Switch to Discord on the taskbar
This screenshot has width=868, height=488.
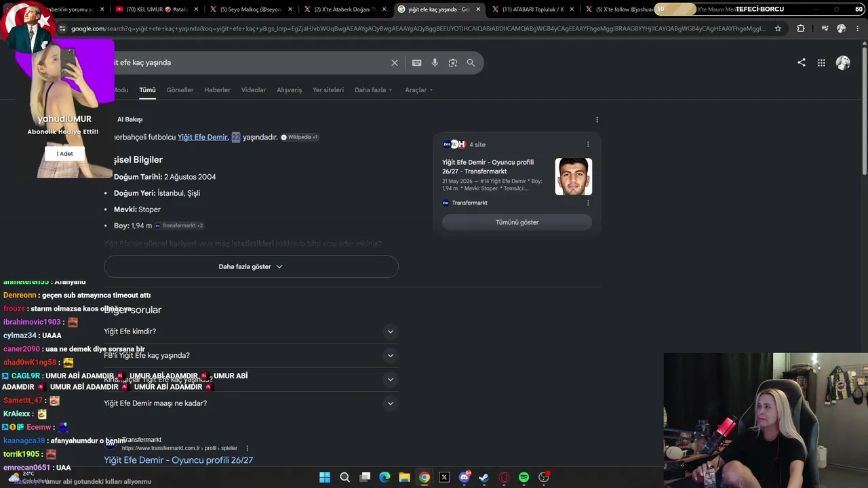465,477
